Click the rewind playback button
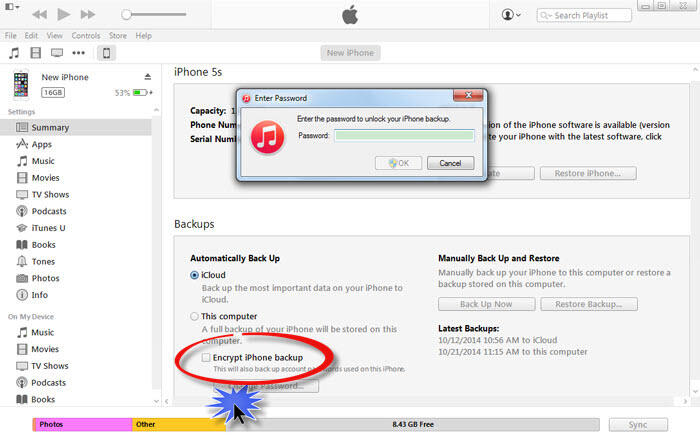Screen dimensions: 700x442 [40, 15]
